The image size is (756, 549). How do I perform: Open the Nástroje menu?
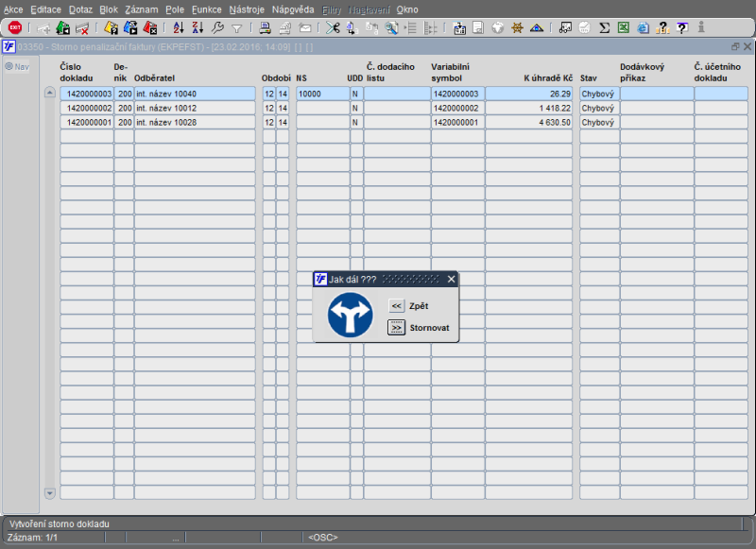[247, 9]
